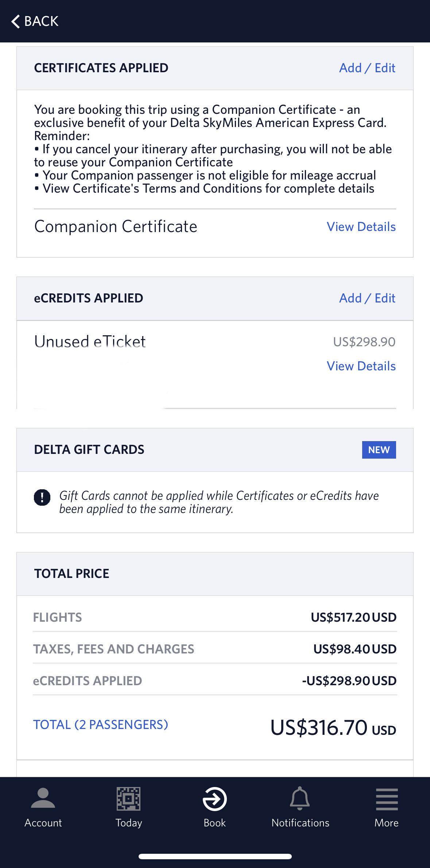Tap the back chevron arrow icon
430x868 pixels.
pos(15,22)
